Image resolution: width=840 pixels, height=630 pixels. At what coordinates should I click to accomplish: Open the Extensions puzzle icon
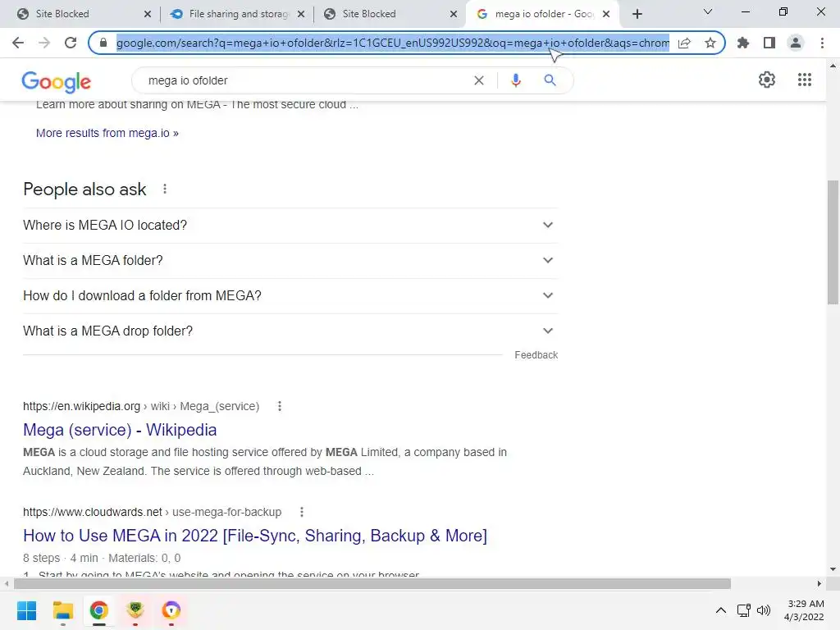[743, 43]
